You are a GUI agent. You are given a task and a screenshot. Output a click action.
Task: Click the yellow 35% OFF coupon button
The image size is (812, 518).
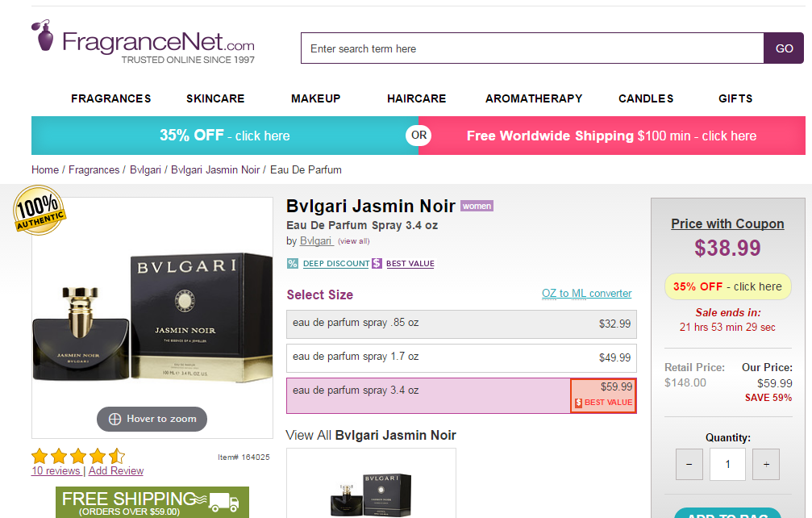727,286
